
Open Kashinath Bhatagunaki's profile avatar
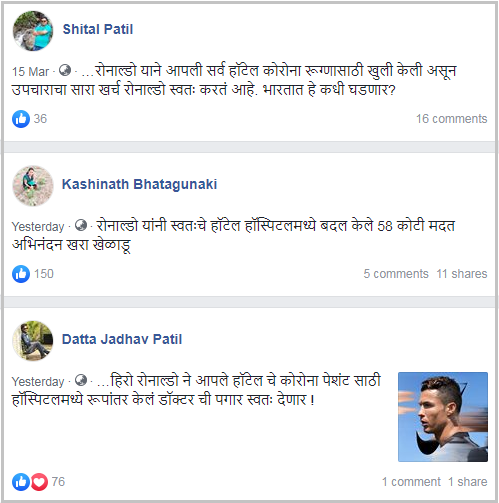33,186
